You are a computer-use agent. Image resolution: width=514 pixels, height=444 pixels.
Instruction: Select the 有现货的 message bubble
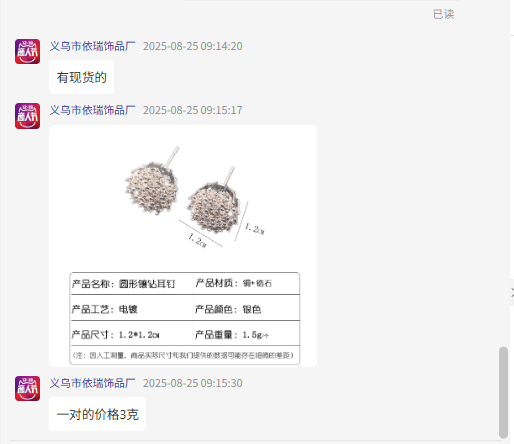click(x=82, y=77)
